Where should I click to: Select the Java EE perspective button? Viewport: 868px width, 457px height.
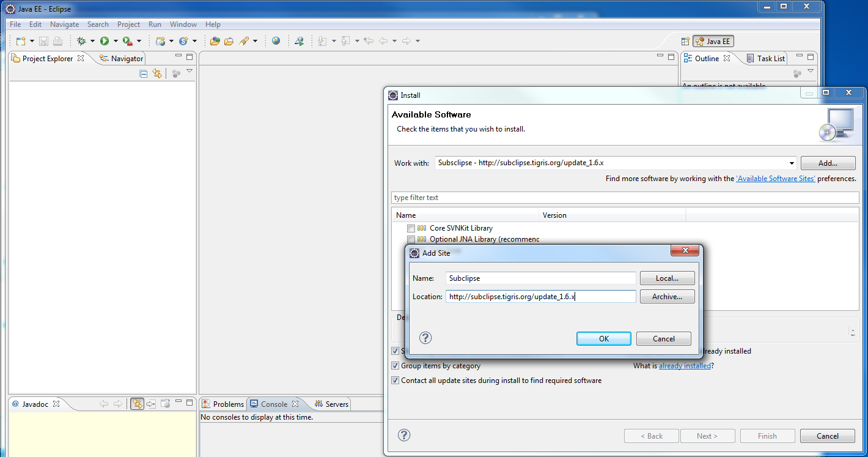[713, 42]
